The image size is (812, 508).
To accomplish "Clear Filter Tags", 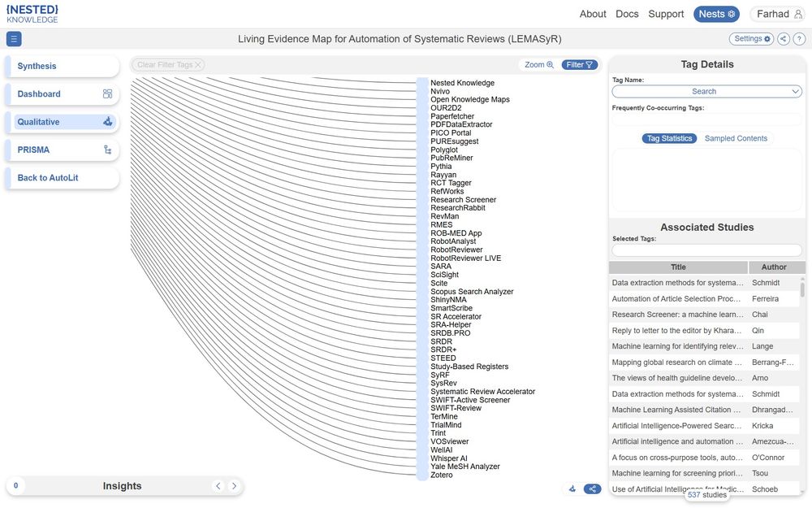I will (x=168, y=65).
